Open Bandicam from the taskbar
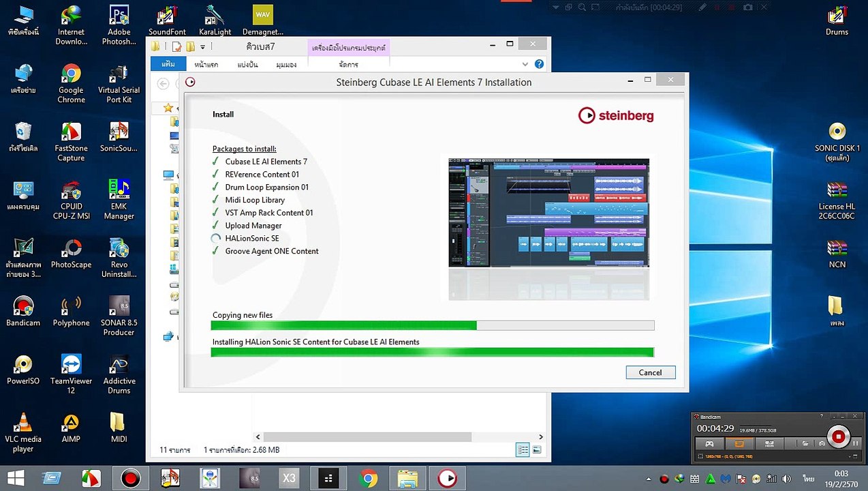The image size is (868, 491). tap(130, 479)
